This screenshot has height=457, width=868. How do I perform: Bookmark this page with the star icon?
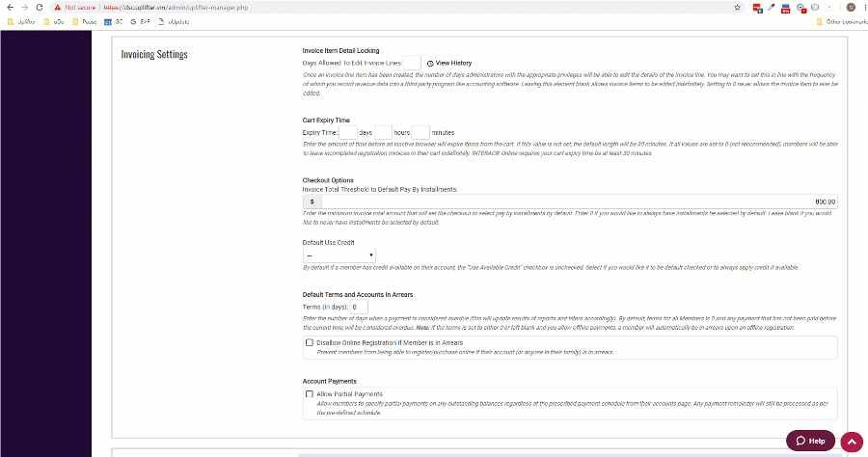click(x=737, y=6)
